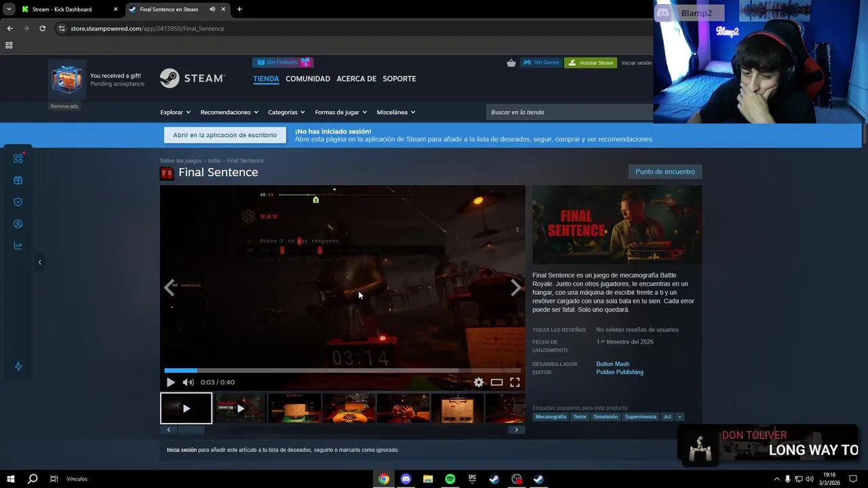
Task: Open ACERCA DE page
Action: pyautogui.click(x=357, y=79)
